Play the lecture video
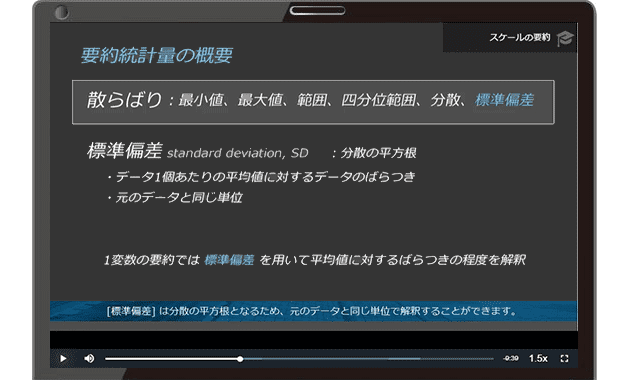The image size is (630, 380). (63, 358)
